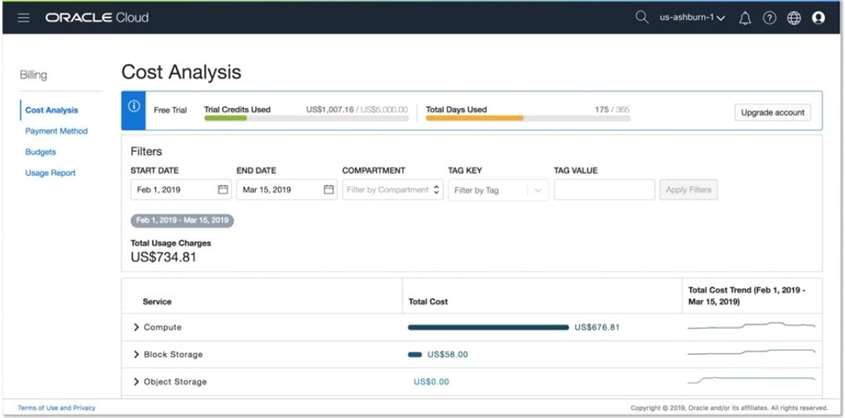Open the user profile avatar

pyautogui.click(x=818, y=18)
